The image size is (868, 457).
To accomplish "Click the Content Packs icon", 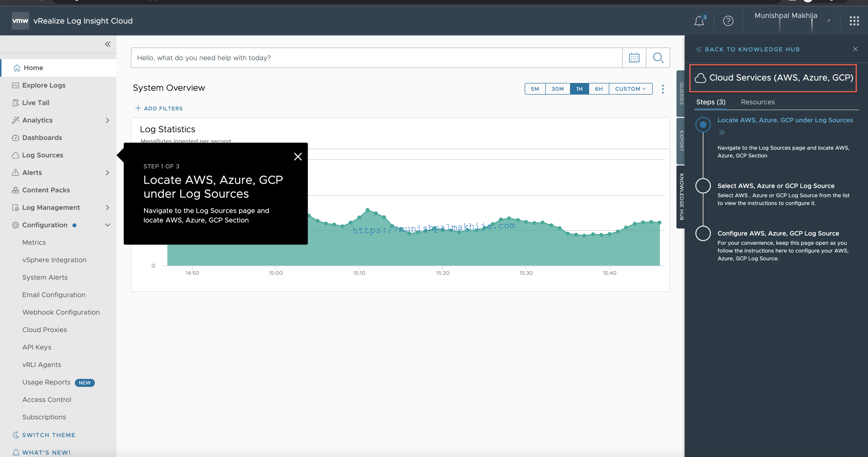I will (16, 190).
